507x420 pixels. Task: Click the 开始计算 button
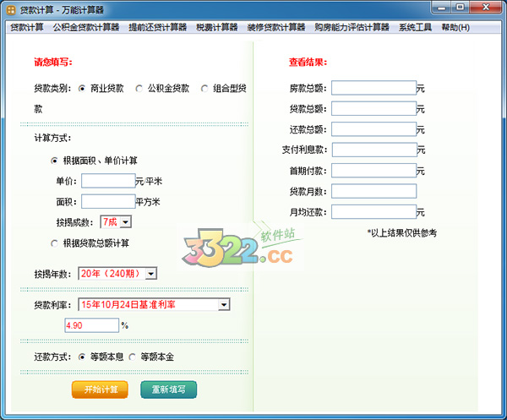[x=100, y=390]
